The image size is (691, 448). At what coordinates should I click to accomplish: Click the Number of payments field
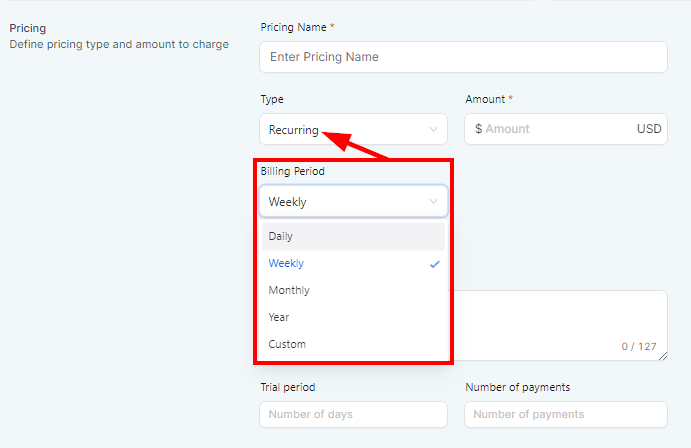click(565, 414)
